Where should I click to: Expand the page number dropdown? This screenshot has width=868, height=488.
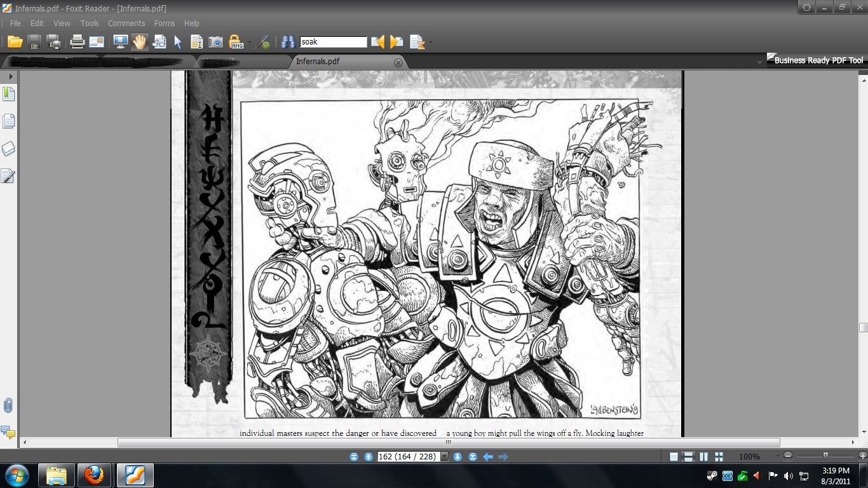(x=445, y=457)
